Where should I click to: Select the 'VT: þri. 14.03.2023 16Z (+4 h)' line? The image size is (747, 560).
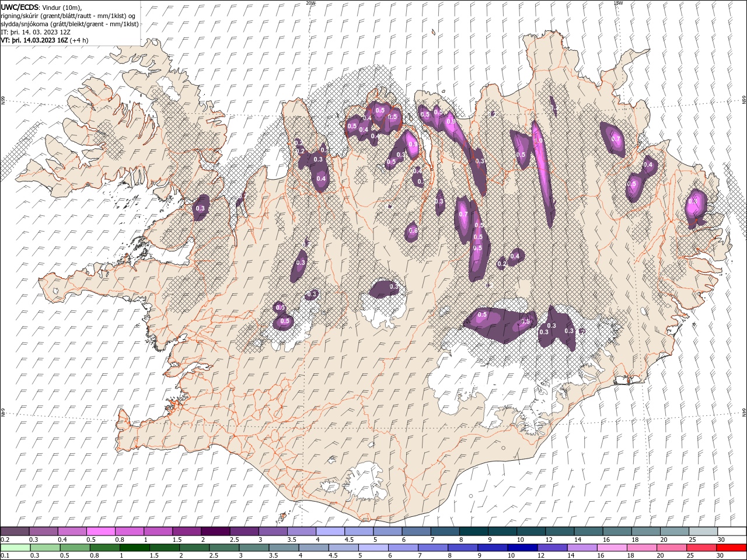(x=45, y=40)
